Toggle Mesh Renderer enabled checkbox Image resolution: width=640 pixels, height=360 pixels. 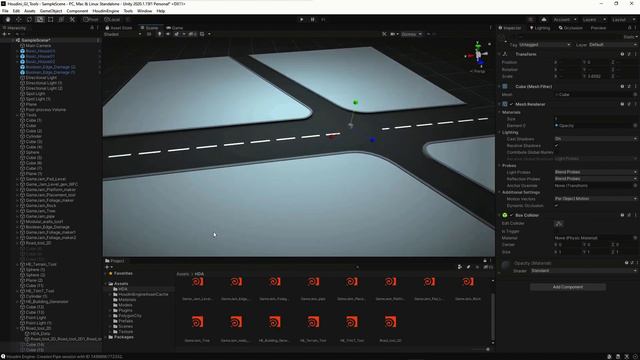[x=511, y=104]
